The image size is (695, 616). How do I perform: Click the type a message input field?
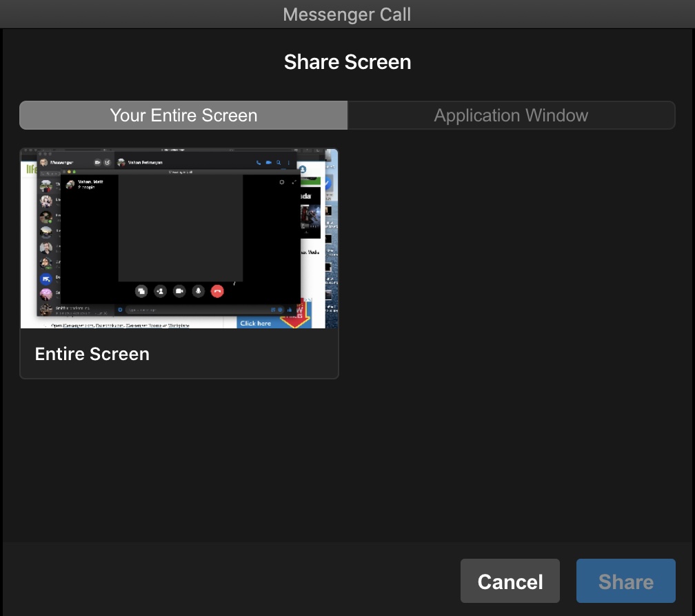(179, 310)
